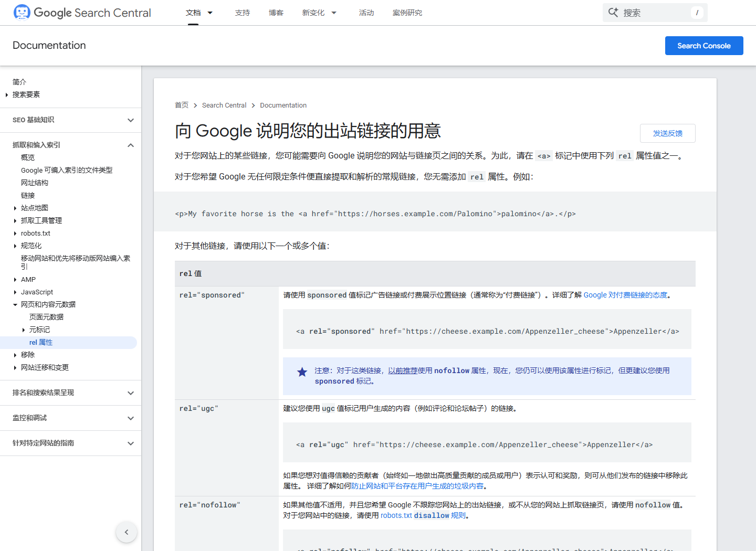Go to the 活动 tab
Screen dimensions: 756x551
click(366, 13)
